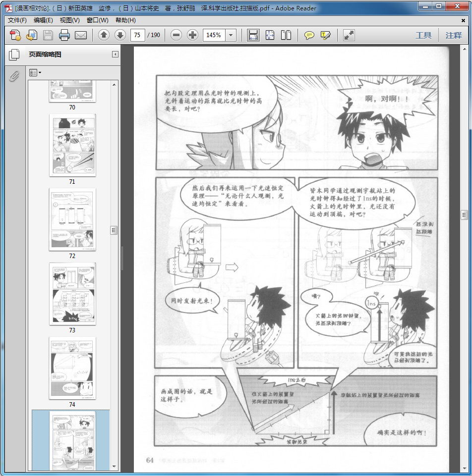This screenshot has height=476, width=472.
Task: Click the zoom percentage field showing 145%
Action: pos(214,35)
